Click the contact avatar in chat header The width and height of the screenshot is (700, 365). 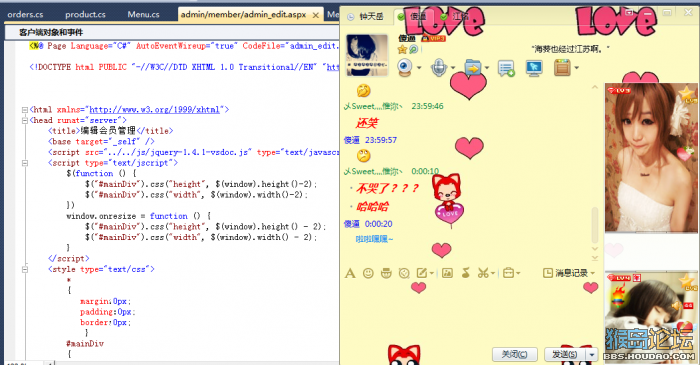[367, 55]
